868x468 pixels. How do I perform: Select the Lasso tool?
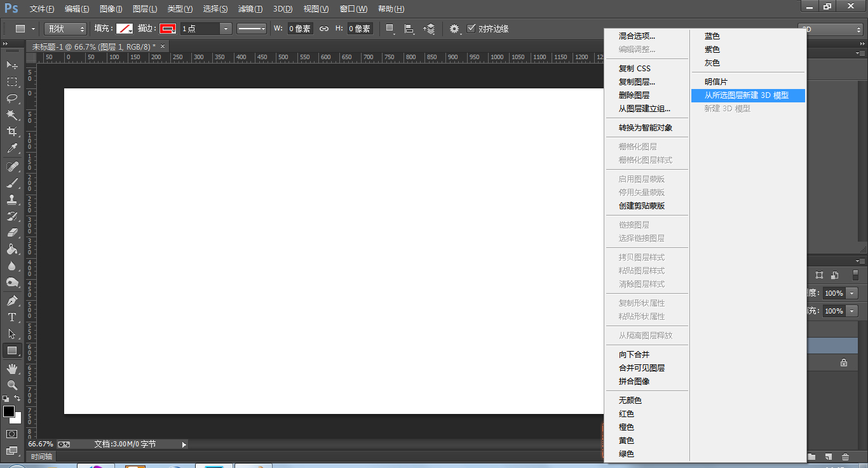click(12, 98)
